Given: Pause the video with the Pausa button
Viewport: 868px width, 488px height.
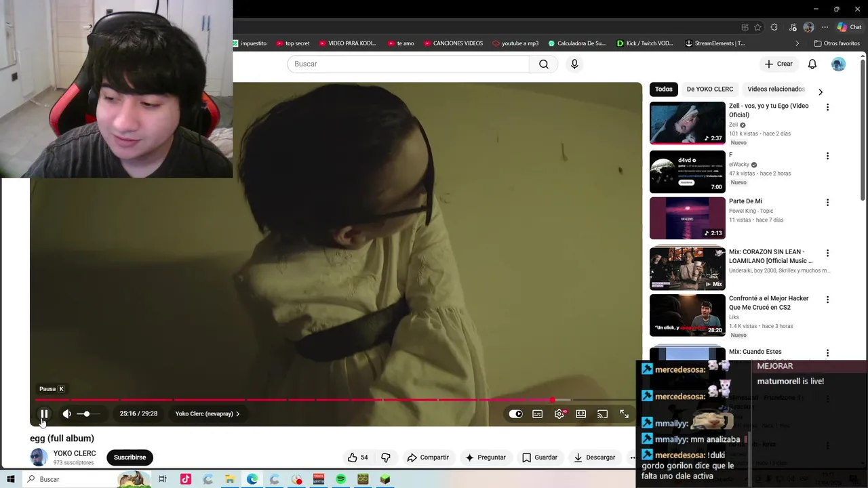Looking at the screenshot, I should 44,413.
